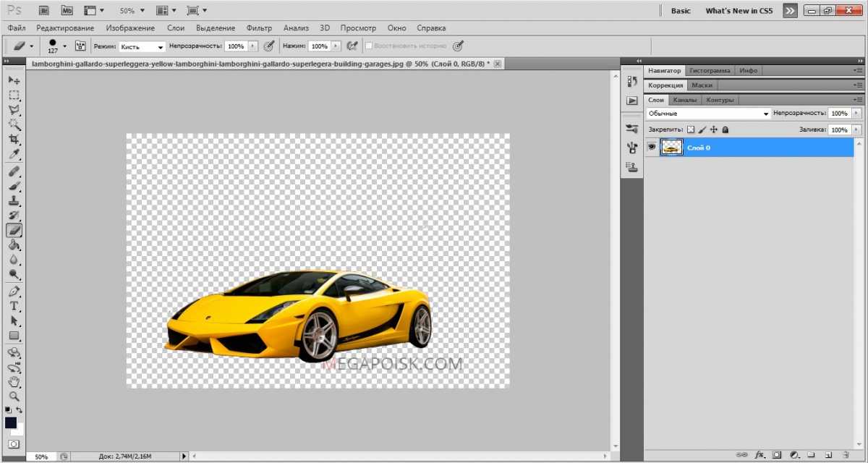Activate the Zoom magnifier tool
868x463 pixels.
pyautogui.click(x=14, y=396)
